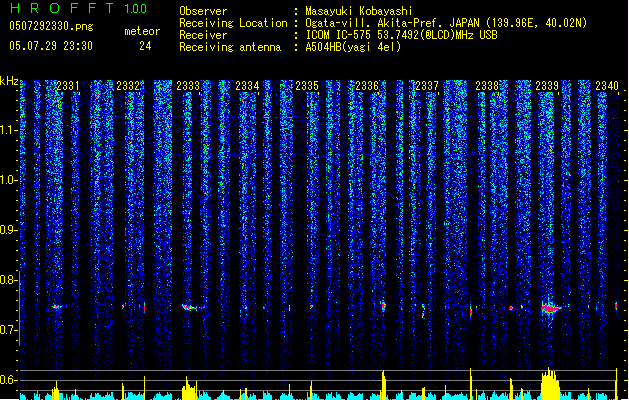Click the meteor echo below 2331
Viewport: 629px width, 400px height.
tap(57, 307)
